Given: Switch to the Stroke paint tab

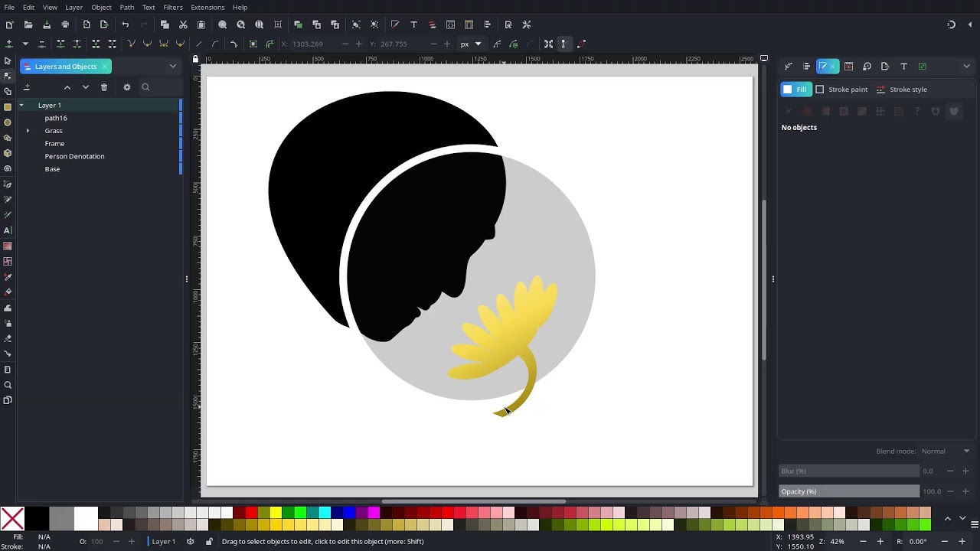Looking at the screenshot, I should click(x=841, y=90).
